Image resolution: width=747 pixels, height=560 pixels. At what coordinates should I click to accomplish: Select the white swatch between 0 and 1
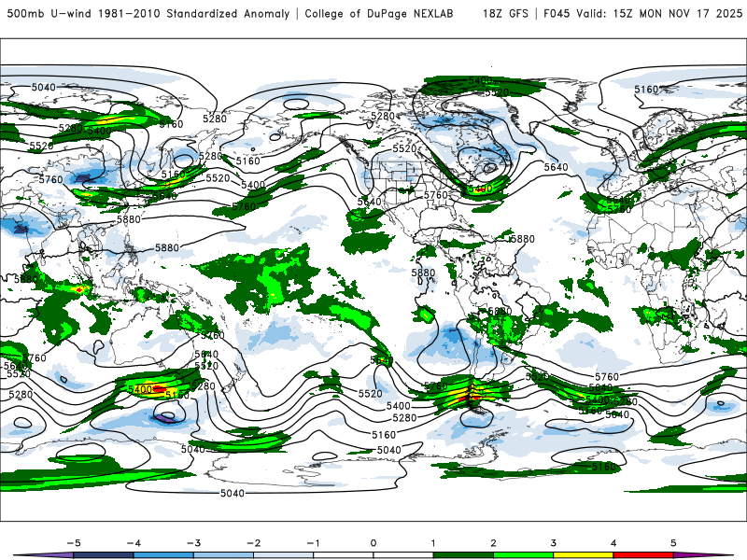(403, 555)
